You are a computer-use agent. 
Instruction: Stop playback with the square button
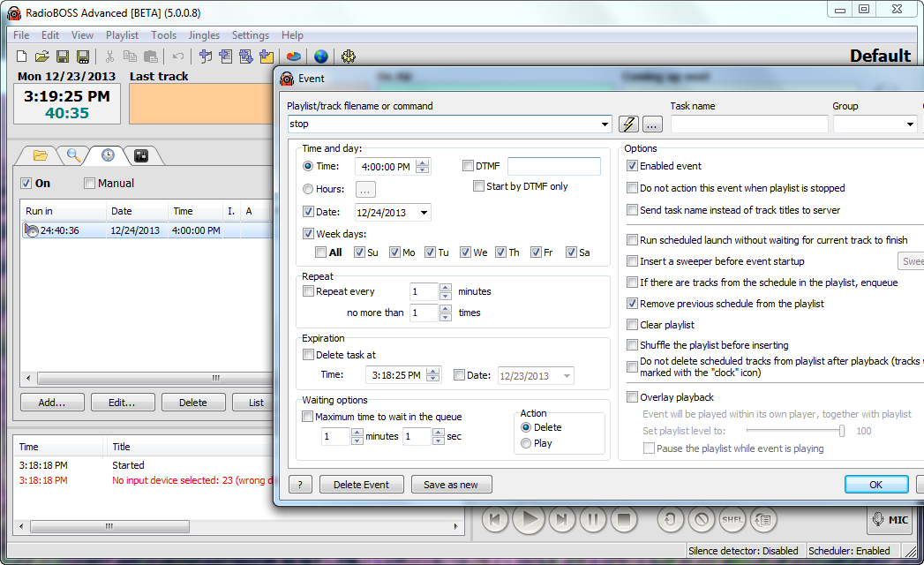[624, 520]
